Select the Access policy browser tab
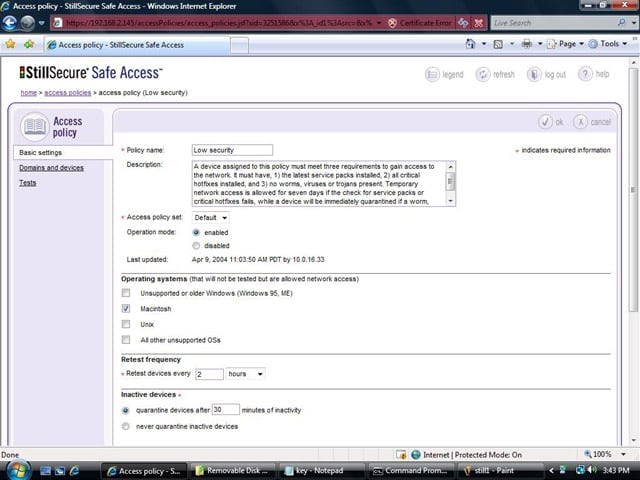The width and height of the screenshot is (640, 480). 137,45
